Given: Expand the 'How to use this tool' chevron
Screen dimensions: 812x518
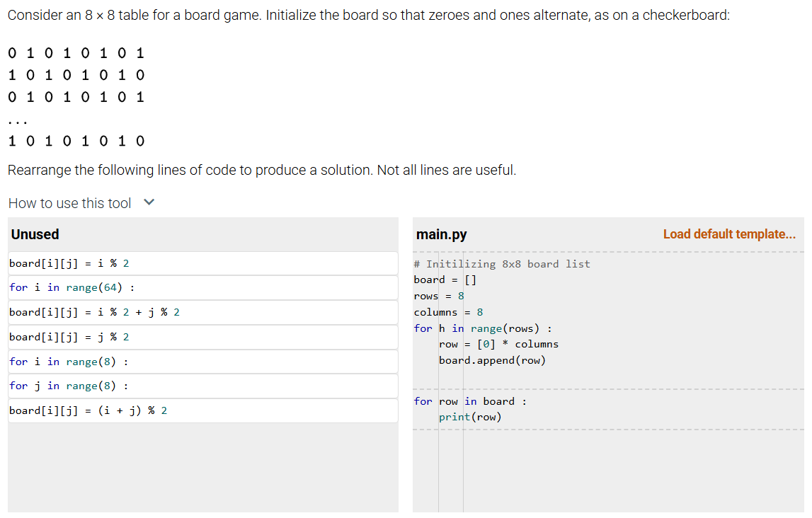Looking at the screenshot, I should tap(149, 202).
